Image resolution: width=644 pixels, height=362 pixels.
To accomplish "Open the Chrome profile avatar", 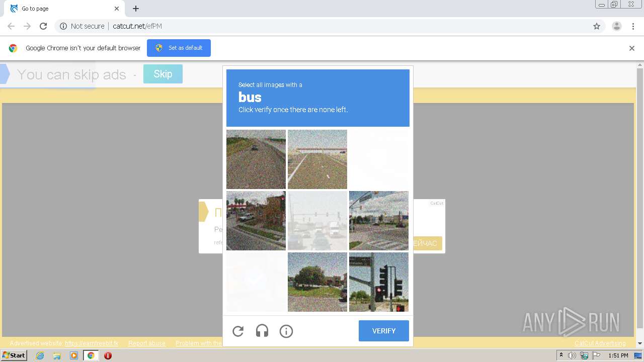I will pos(617,26).
